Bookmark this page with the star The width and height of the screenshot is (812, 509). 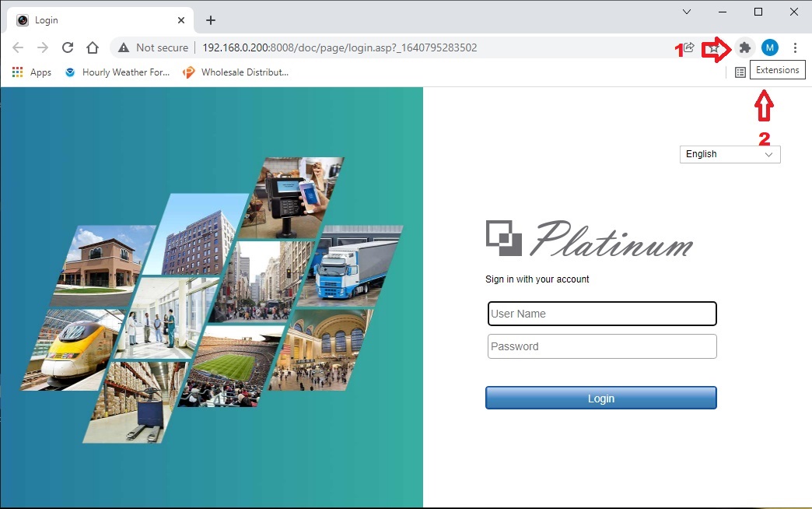713,48
